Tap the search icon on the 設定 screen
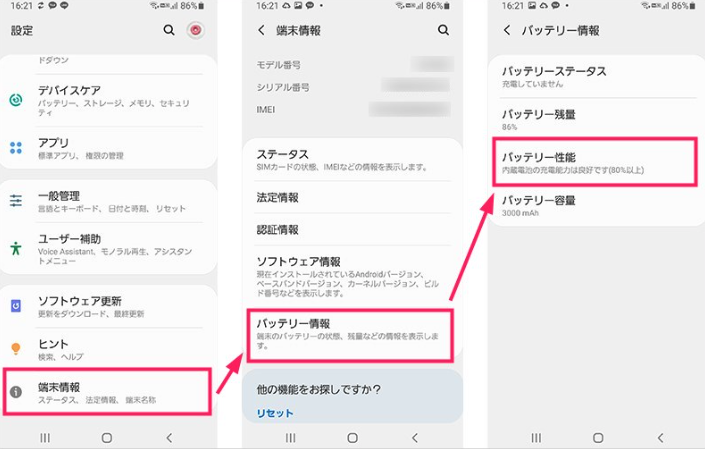Viewport: 705px width, 449px height. [169, 30]
